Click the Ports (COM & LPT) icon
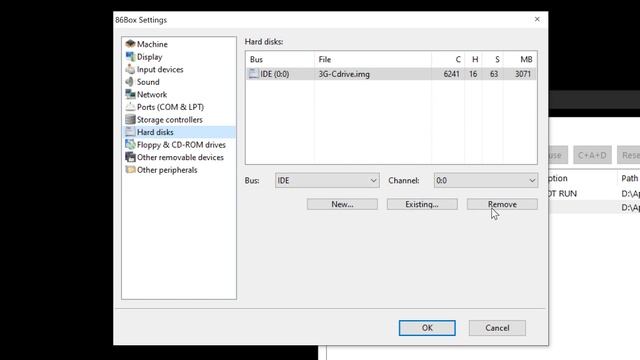The height and width of the screenshot is (360, 640). pos(130,107)
